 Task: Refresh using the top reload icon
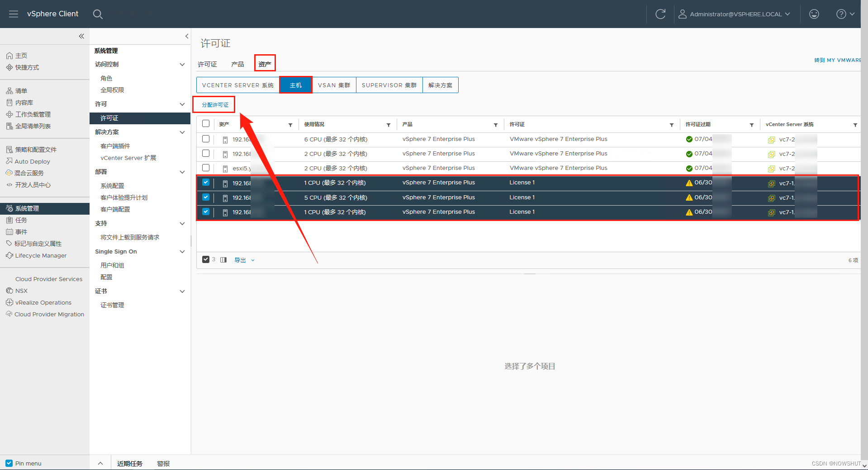pos(660,14)
